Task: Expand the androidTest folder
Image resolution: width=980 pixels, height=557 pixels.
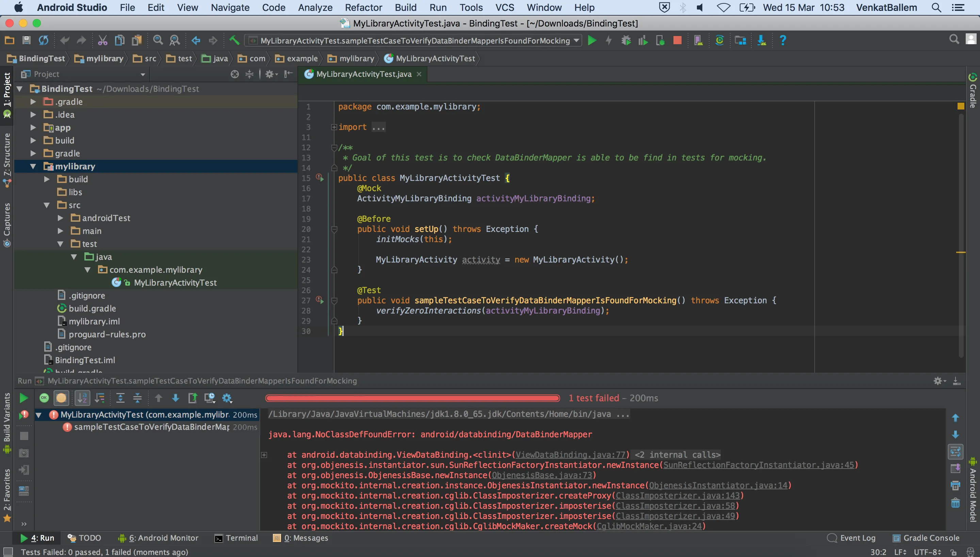Action: (60, 218)
